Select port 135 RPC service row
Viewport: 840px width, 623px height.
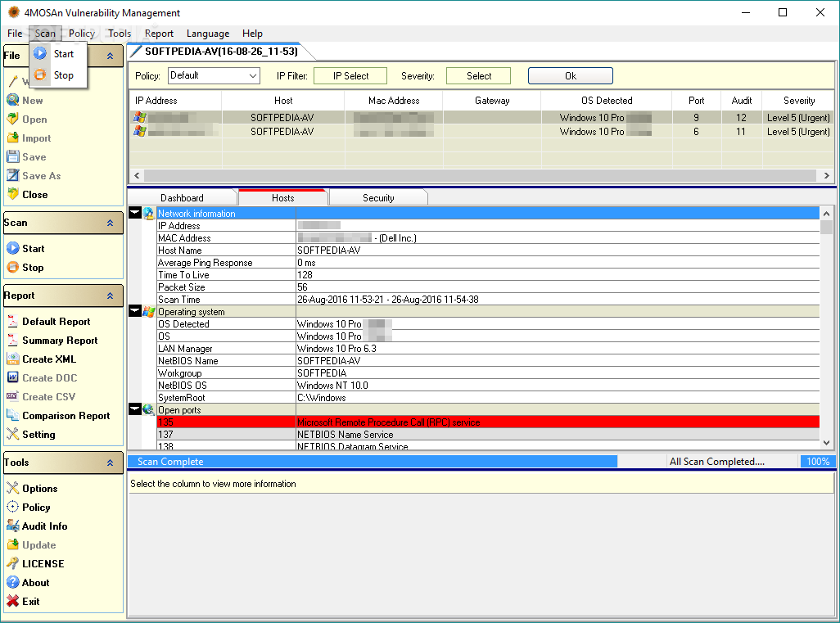point(488,422)
